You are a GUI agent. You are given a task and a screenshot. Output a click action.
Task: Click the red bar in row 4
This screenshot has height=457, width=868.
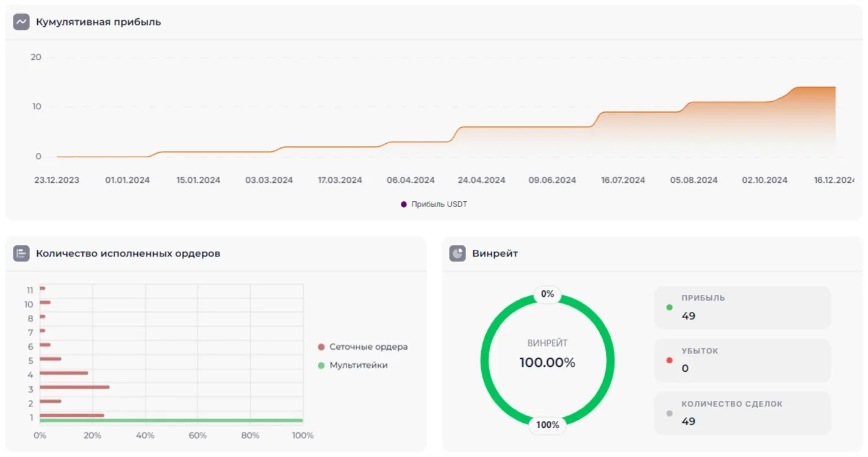tap(64, 373)
